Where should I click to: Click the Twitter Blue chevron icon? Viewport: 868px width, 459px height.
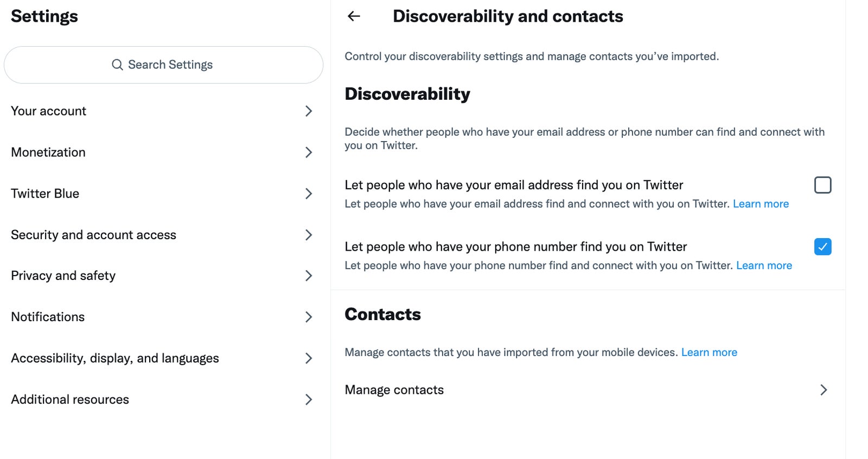click(309, 194)
